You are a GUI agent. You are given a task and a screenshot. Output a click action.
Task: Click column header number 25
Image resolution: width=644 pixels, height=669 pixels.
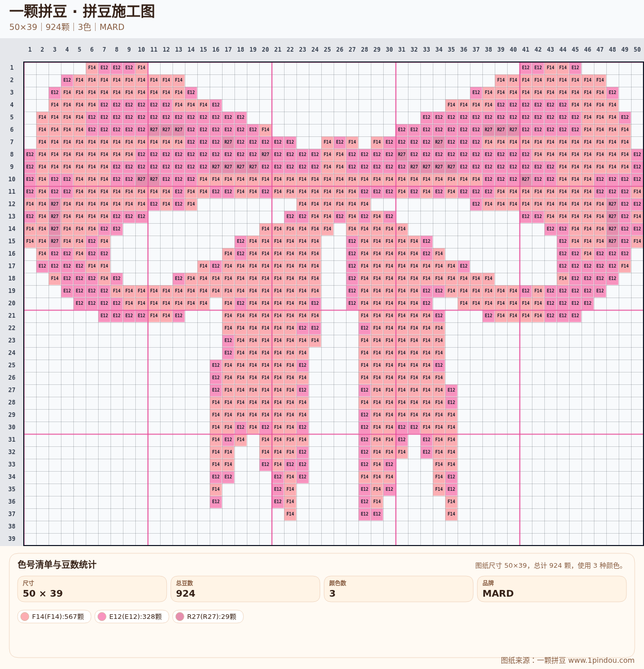pyautogui.click(x=327, y=50)
